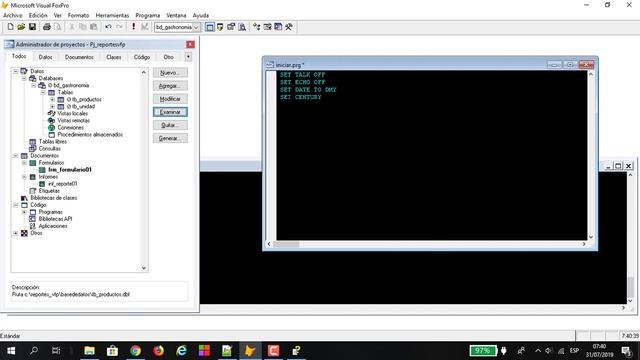Expand the Programas tree node
This screenshot has width=640, height=360.
tap(24, 212)
